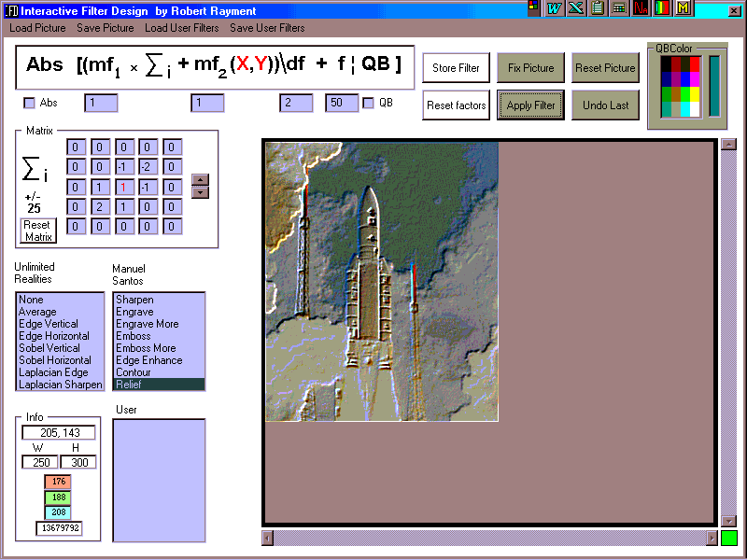Select Emboss More in Manuel Santos list

tap(146, 348)
